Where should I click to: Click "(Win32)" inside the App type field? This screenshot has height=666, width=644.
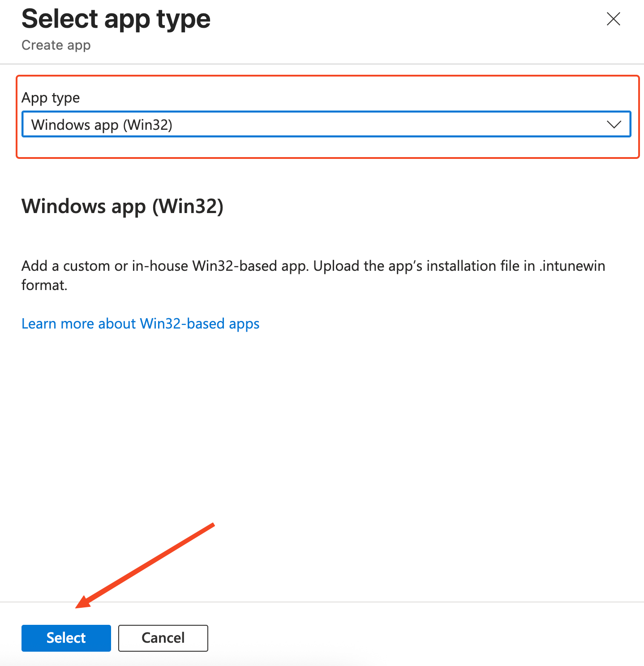[148, 124]
